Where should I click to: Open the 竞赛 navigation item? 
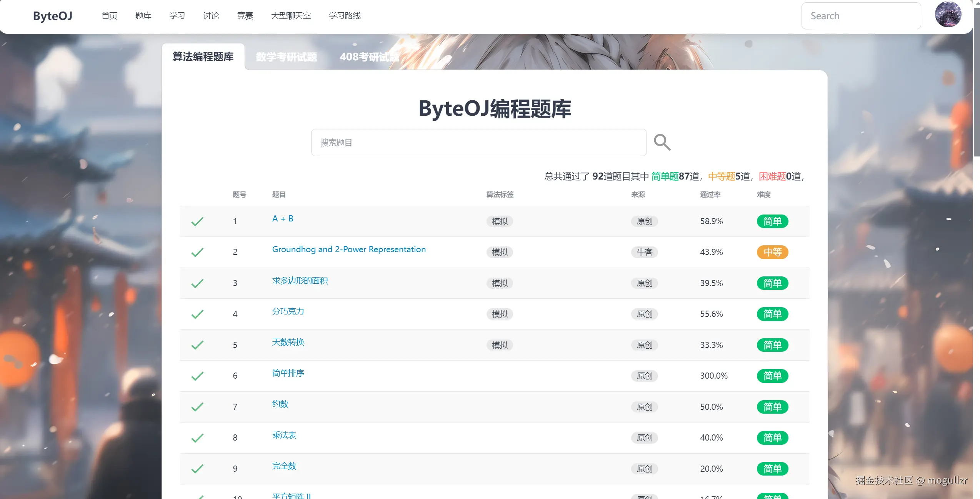pyautogui.click(x=245, y=16)
